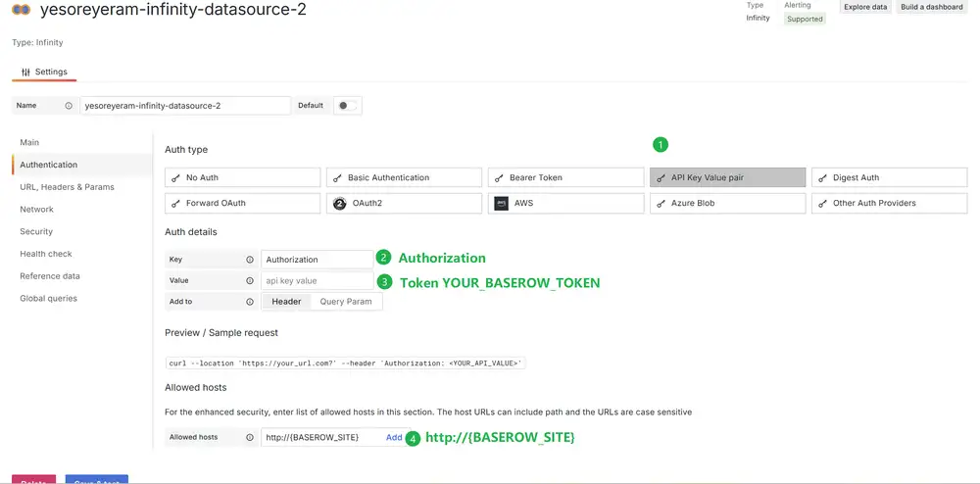Select AWS auth type
The width and height of the screenshot is (980, 484).
(565, 203)
